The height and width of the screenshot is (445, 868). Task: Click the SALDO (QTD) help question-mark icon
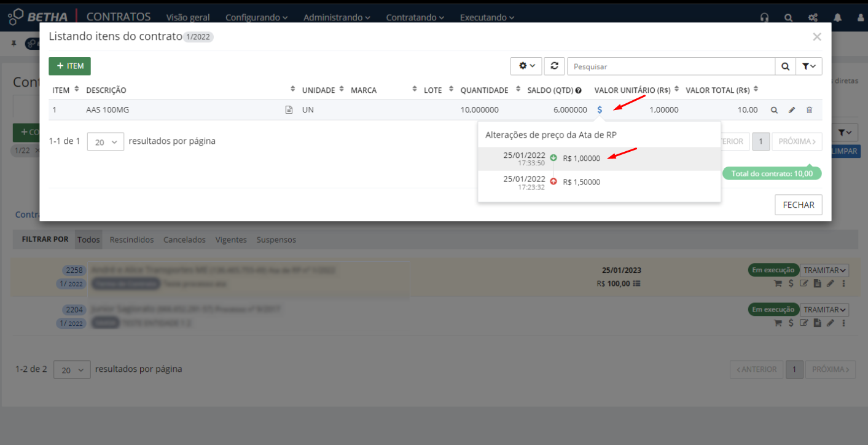pos(578,90)
